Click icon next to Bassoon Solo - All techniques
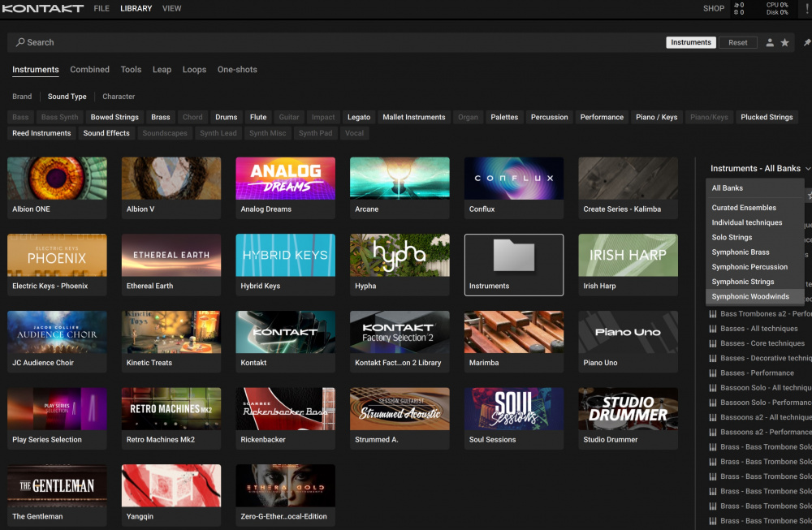 [x=713, y=388]
